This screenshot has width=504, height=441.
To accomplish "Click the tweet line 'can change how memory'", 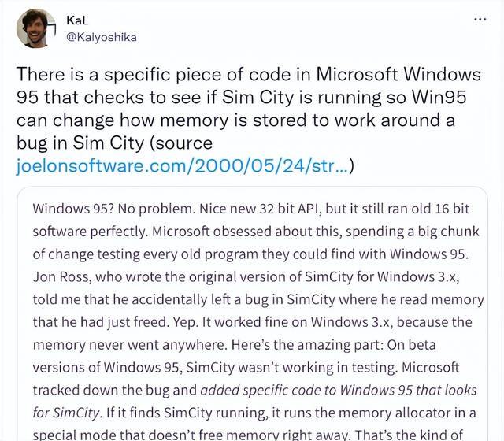I will (235, 120).
